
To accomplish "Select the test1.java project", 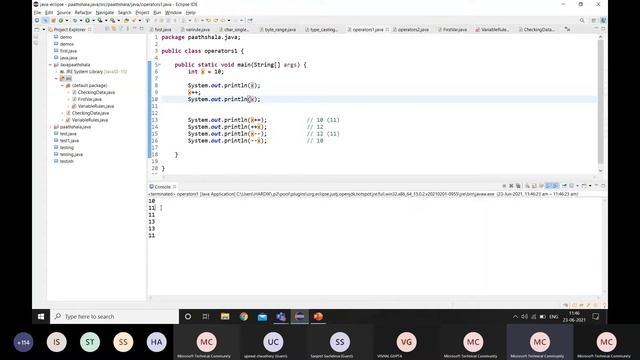I will 69,140.
